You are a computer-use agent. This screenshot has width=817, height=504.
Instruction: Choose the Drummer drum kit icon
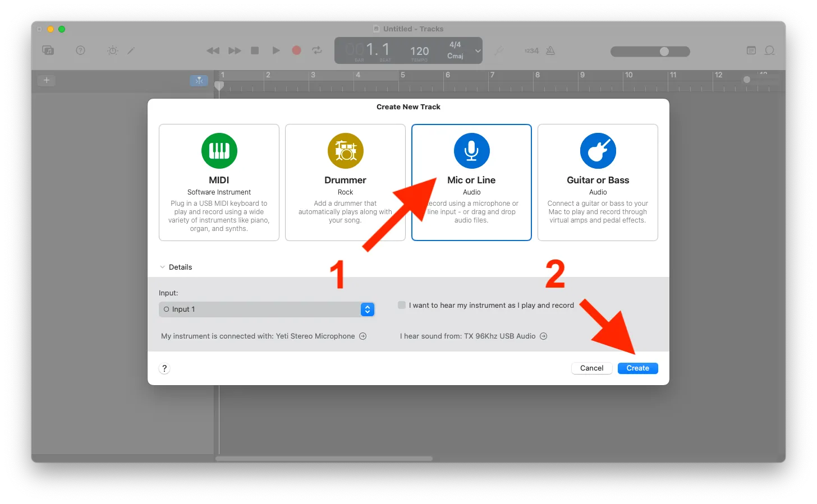(x=345, y=150)
